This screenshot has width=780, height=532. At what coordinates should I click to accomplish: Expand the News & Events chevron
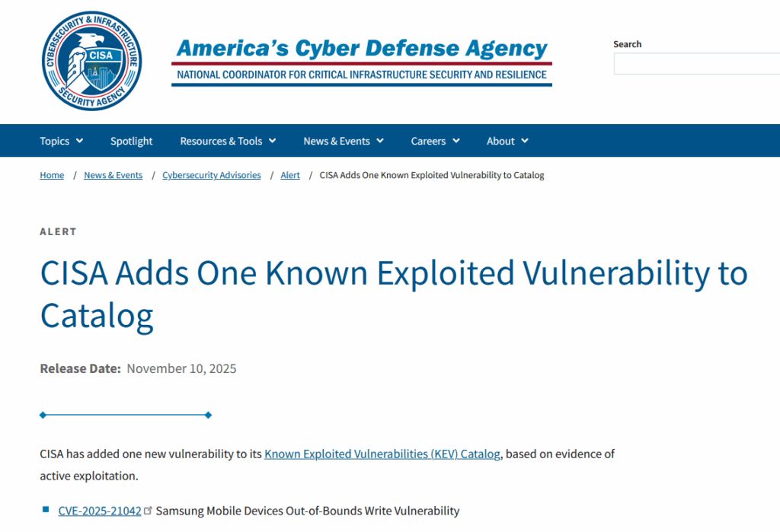[380, 141]
